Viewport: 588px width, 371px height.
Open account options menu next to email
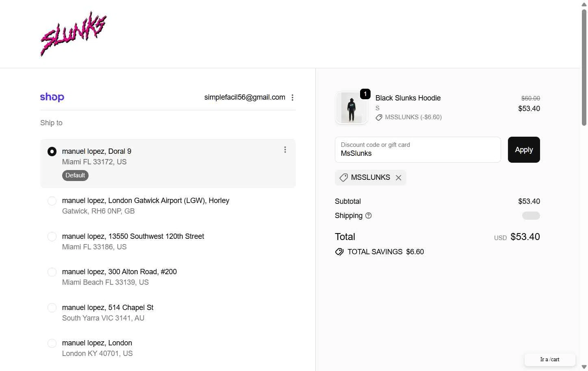point(292,98)
